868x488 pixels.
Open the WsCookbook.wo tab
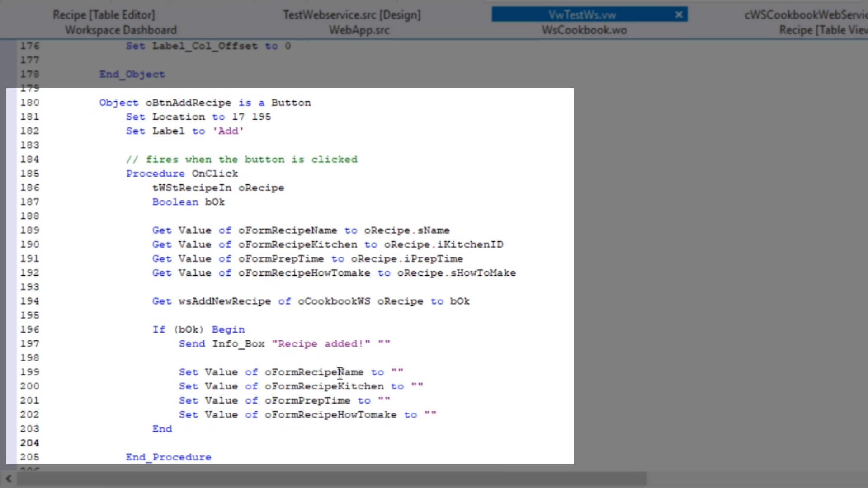[584, 30]
